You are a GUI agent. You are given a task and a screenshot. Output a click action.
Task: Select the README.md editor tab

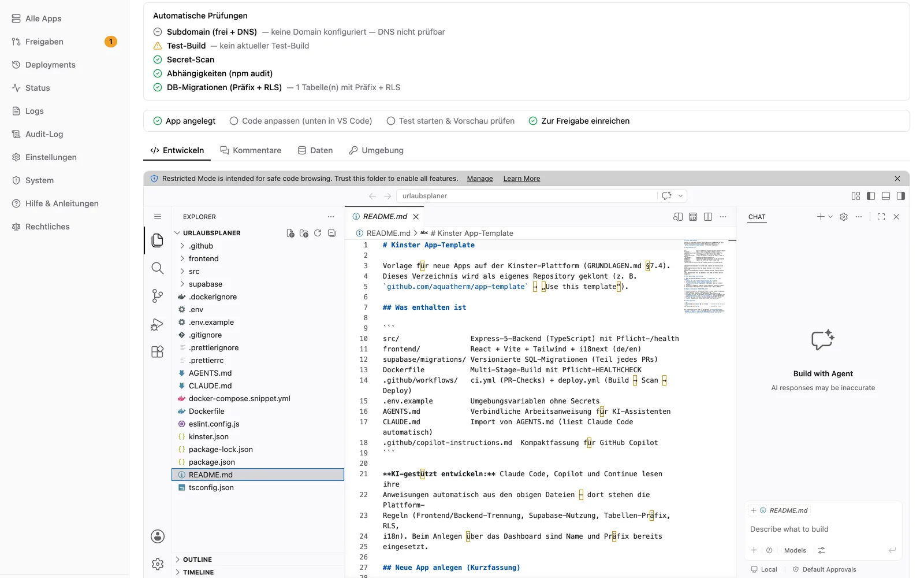[x=385, y=217]
